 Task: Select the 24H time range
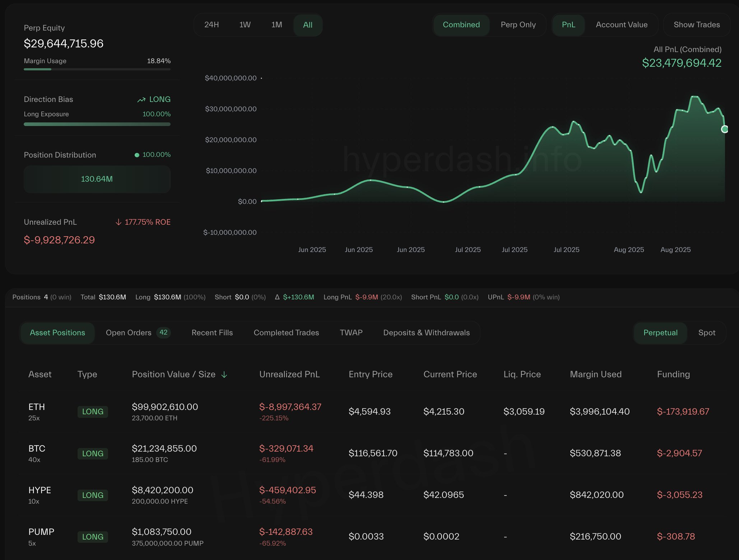point(212,25)
